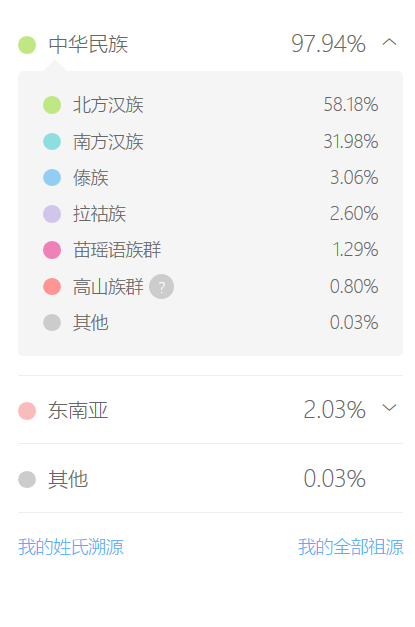The height and width of the screenshot is (627, 415).
Task: Select the coral dot next to 高山族群
Action: pos(52,287)
